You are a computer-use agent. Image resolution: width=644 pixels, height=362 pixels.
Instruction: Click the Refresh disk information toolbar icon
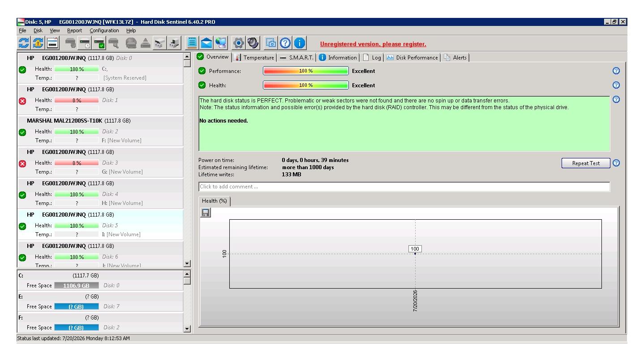[23, 43]
